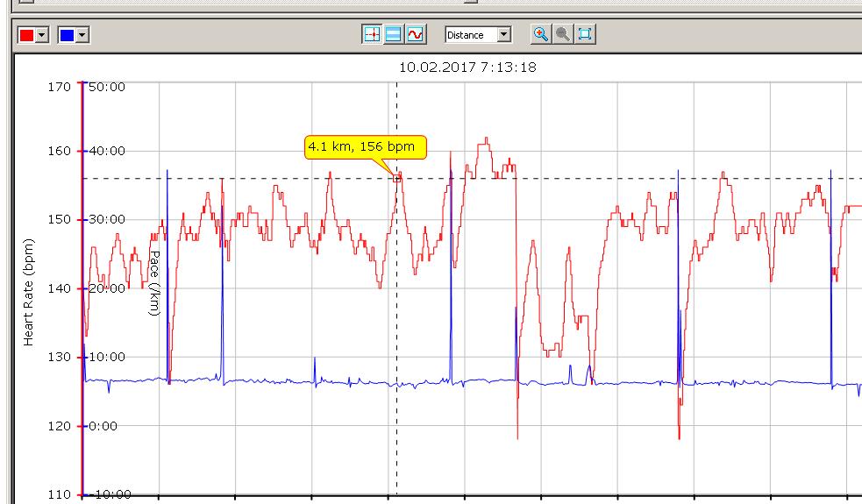The height and width of the screenshot is (504, 862).
Task: Toggle the crosshair cursor tool
Action: (x=372, y=35)
